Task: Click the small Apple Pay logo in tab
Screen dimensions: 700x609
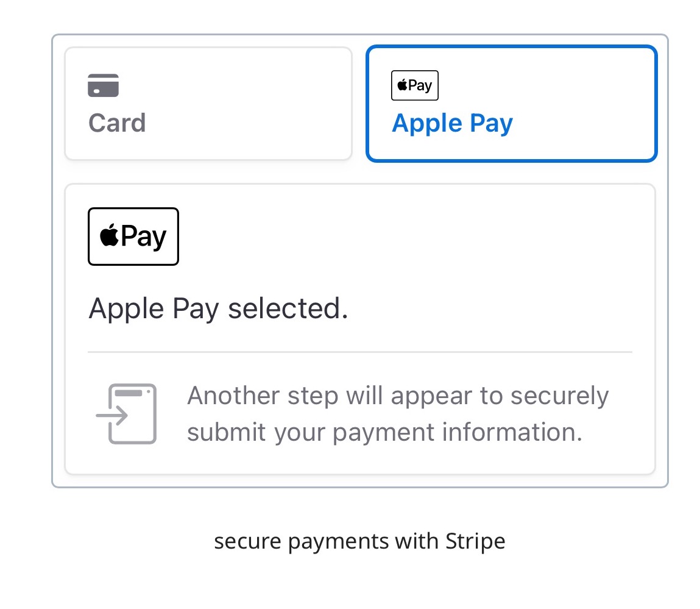Action: (415, 85)
